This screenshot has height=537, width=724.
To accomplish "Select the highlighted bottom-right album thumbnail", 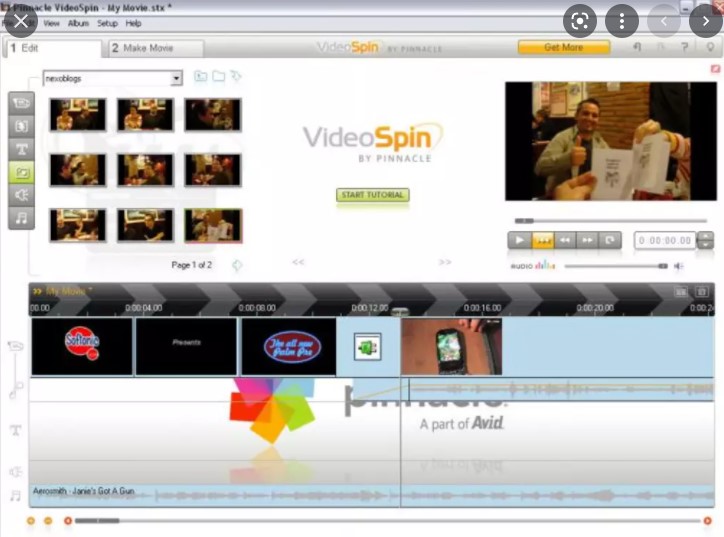I will tap(213, 225).
